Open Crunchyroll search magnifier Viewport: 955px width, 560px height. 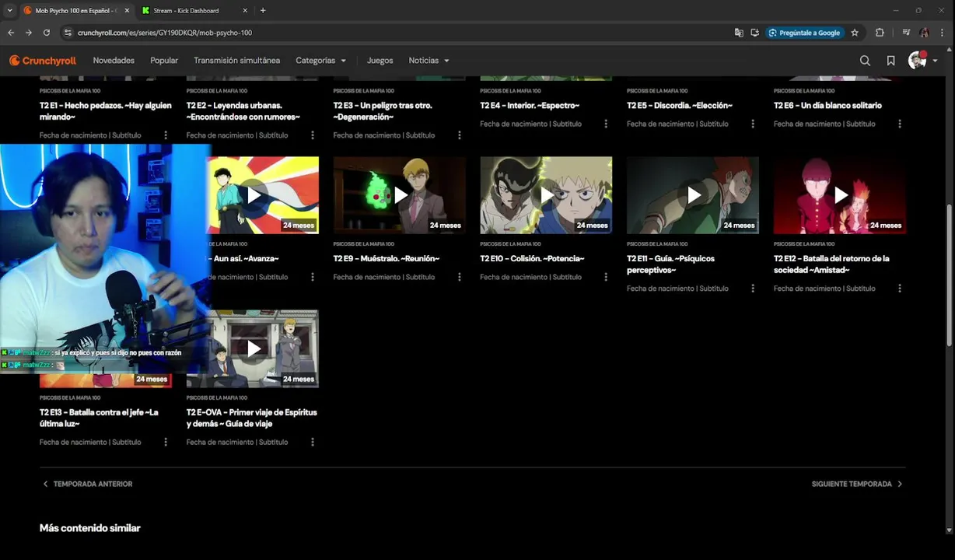[865, 61]
